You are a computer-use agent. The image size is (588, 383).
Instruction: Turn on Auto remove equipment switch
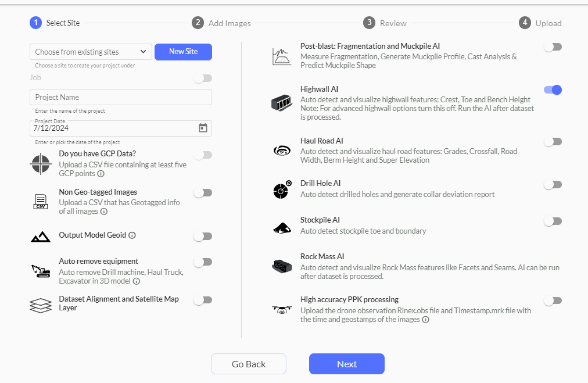click(203, 262)
